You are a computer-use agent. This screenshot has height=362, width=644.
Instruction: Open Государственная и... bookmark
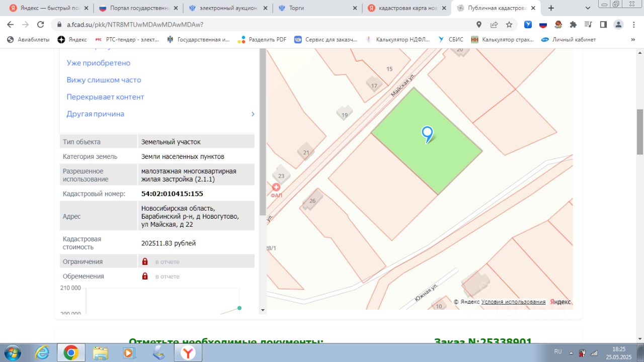198,39
